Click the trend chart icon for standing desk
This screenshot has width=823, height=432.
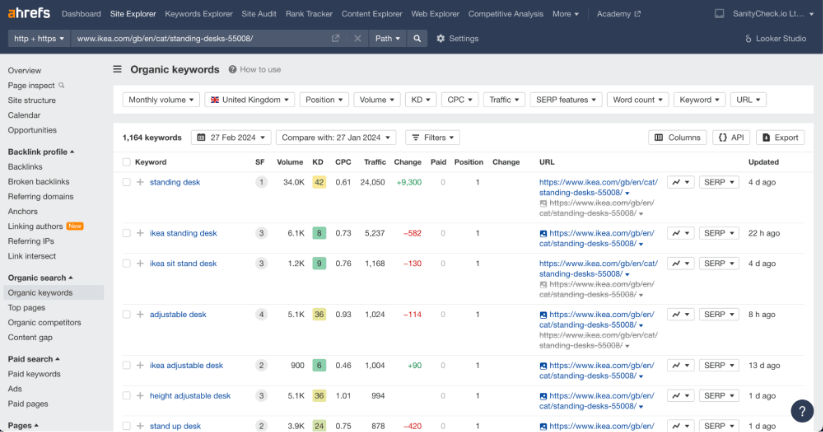[680, 182]
